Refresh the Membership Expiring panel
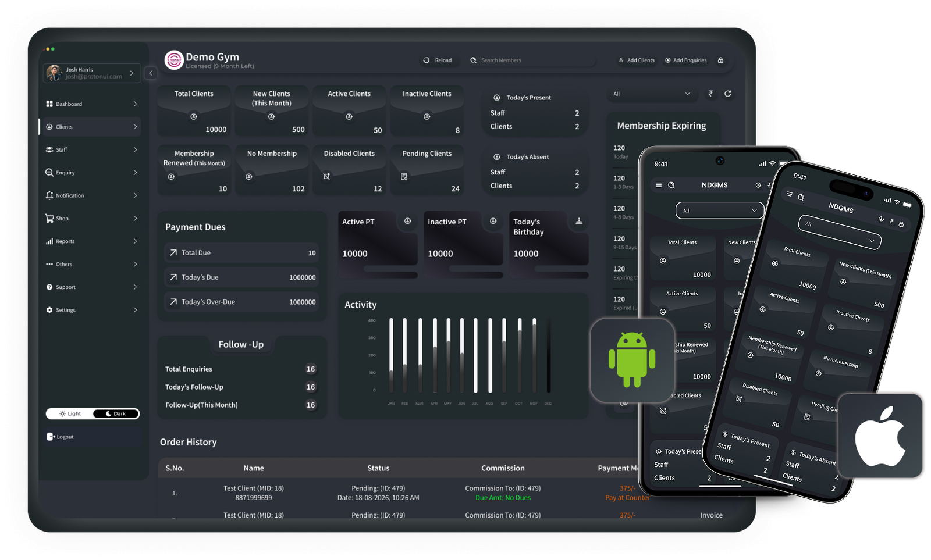Screen dimensions: 931x560 point(727,94)
